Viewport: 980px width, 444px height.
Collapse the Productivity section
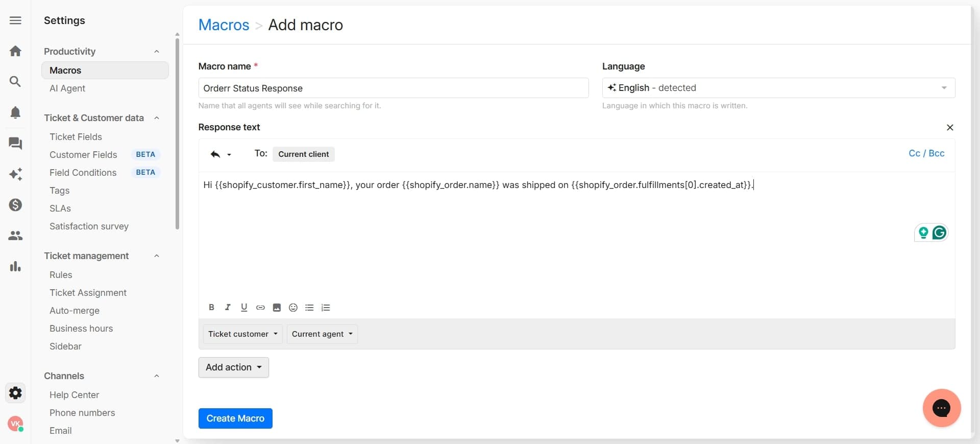click(x=157, y=52)
